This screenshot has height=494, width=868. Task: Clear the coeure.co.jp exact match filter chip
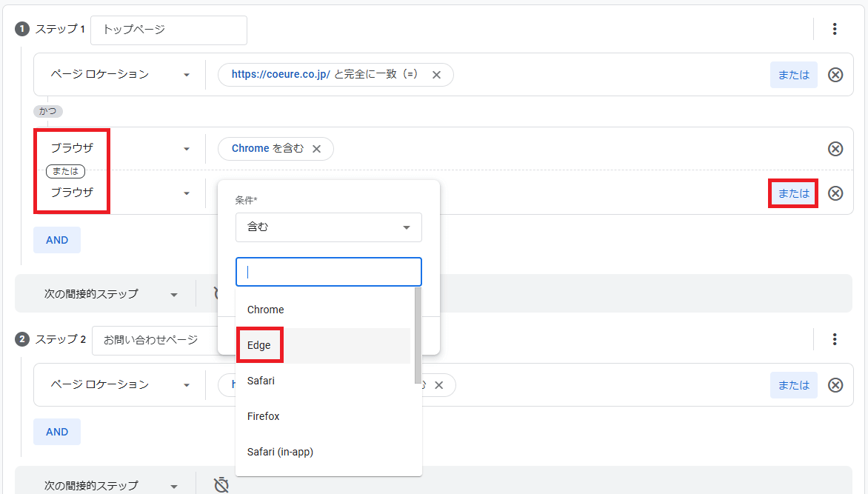coord(436,75)
